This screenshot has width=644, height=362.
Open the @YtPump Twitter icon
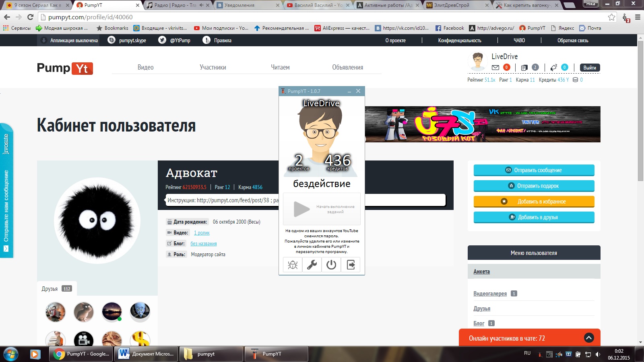[x=162, y=40]
